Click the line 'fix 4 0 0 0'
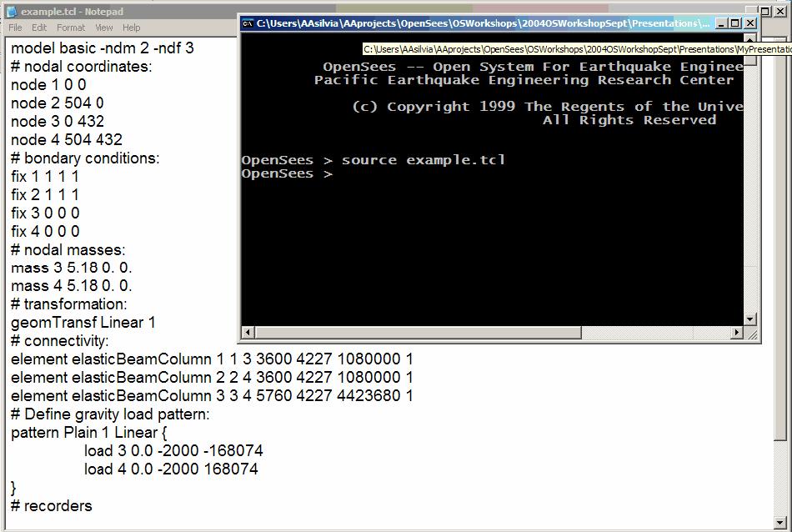The image size is (792, 532). coord(46,231)
